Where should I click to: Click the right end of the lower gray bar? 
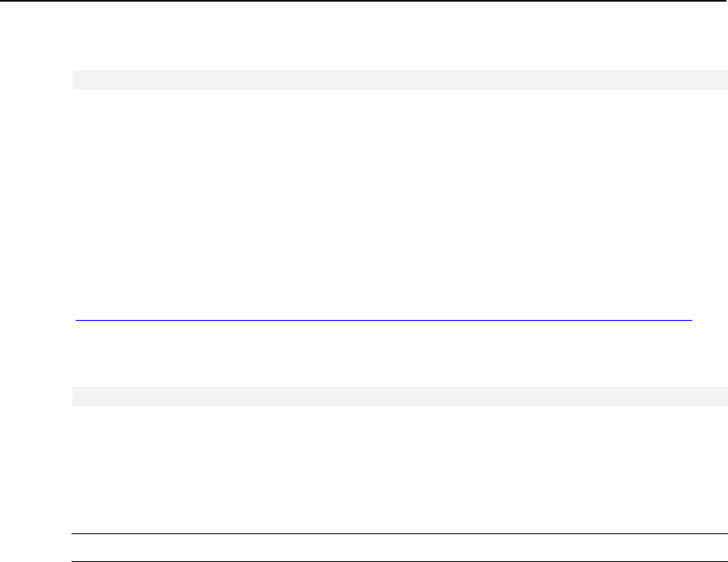(x=725, y=396)
